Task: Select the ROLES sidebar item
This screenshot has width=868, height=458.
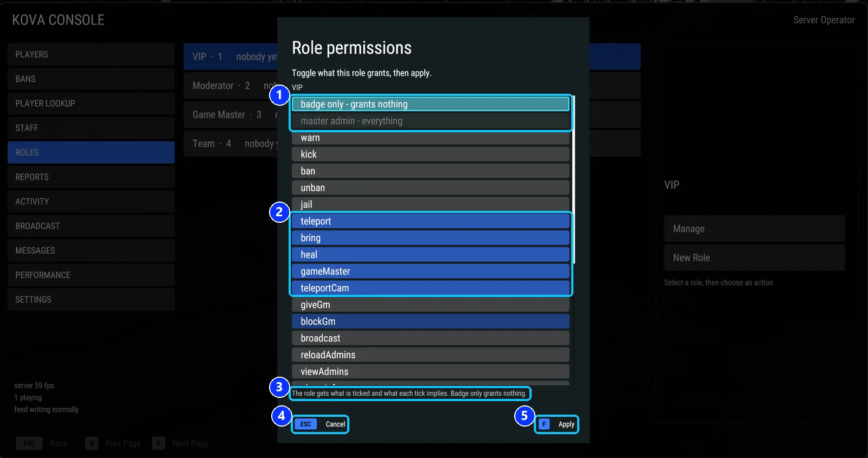Action: click(91, 152)
